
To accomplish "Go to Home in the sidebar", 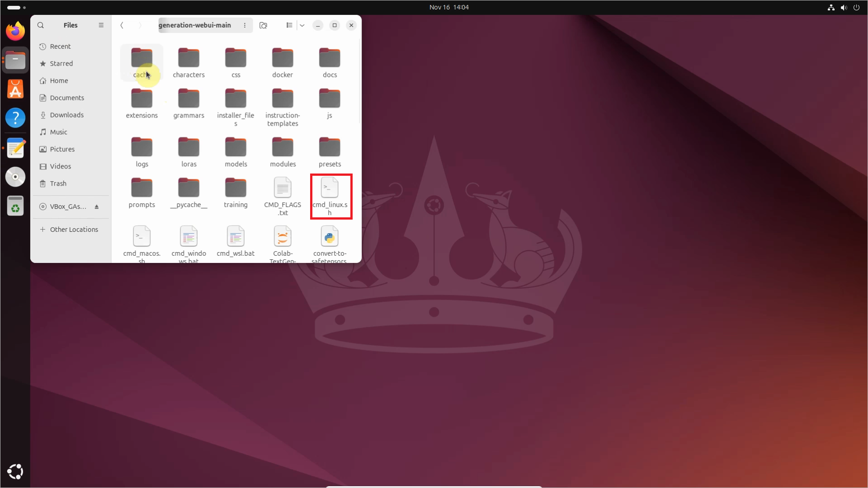I will point(71,81).
